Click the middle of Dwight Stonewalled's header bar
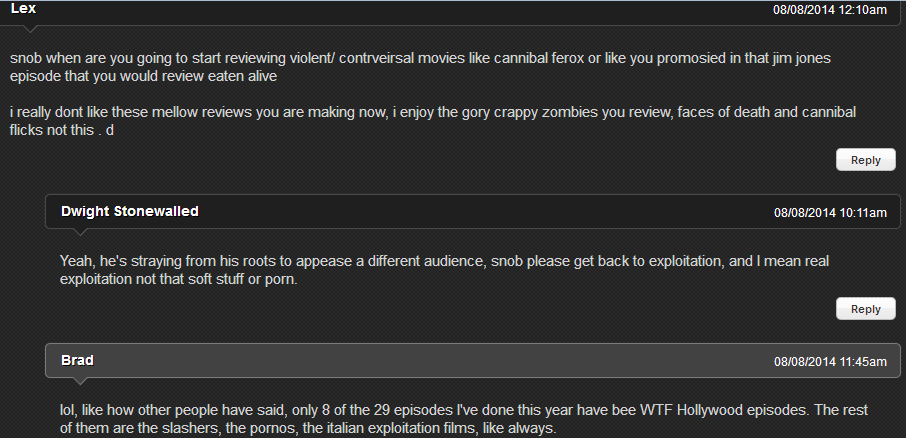Viewport: 906px width, 438px height. click(473, 211)
